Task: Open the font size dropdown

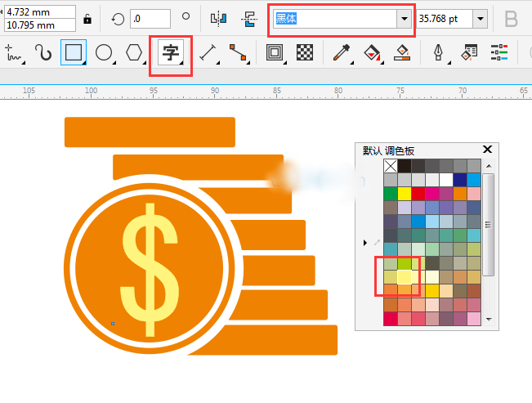Action: click(480, 19)
